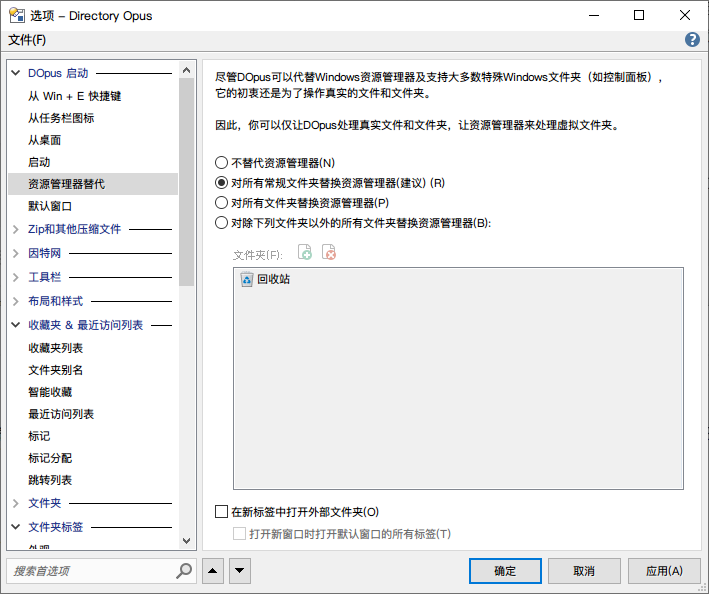This screenshot has height=594, width=709.
Task: Click the 应用(A) button
Action: [x=664, y=571]
